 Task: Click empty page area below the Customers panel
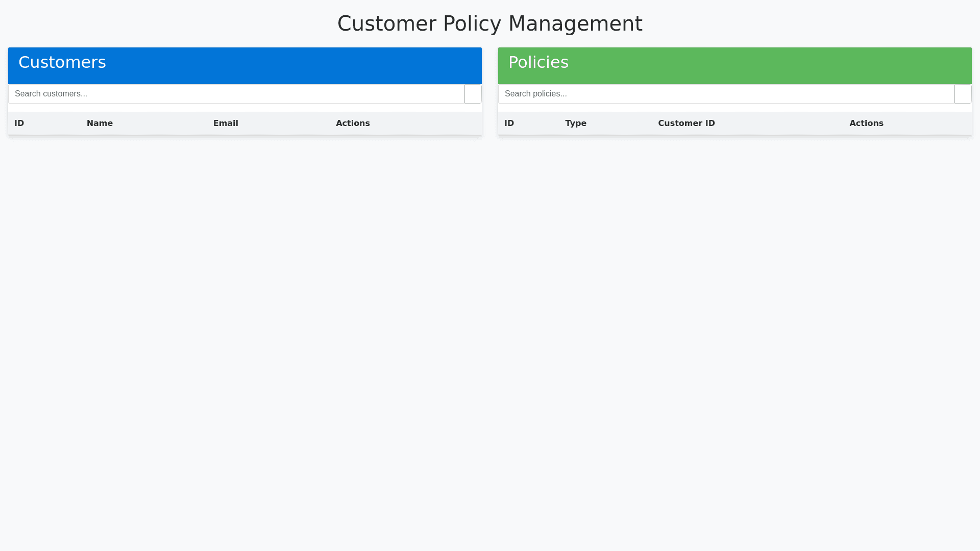click(x=245, y=306)
